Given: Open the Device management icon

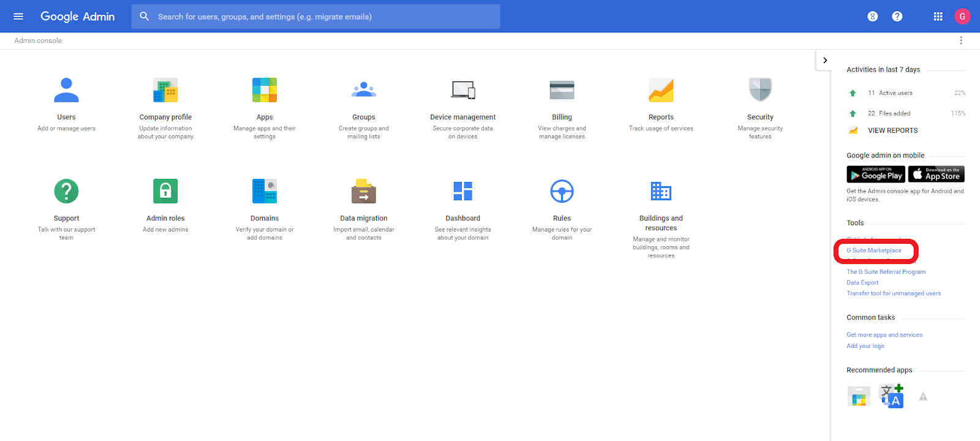Looking at the screenshot, I should coord(463,90).
